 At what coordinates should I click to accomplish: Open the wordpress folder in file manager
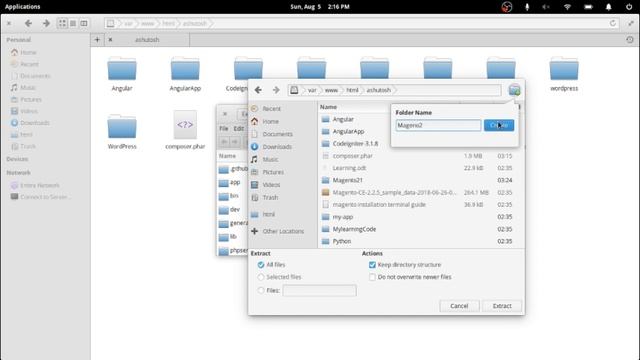pos(564,69)
